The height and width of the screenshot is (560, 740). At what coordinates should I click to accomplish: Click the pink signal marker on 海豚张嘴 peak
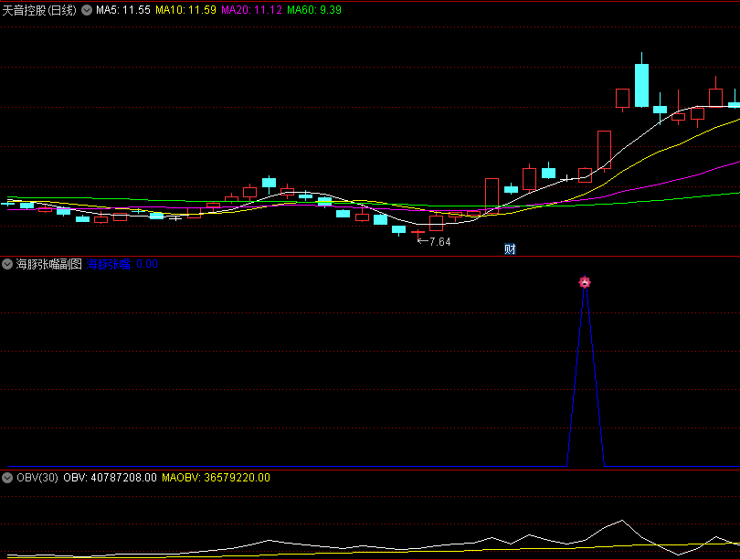(585, 282)
